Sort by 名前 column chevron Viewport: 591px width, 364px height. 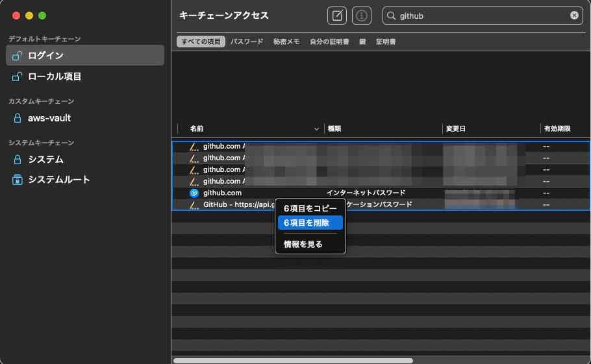[317, 129]
